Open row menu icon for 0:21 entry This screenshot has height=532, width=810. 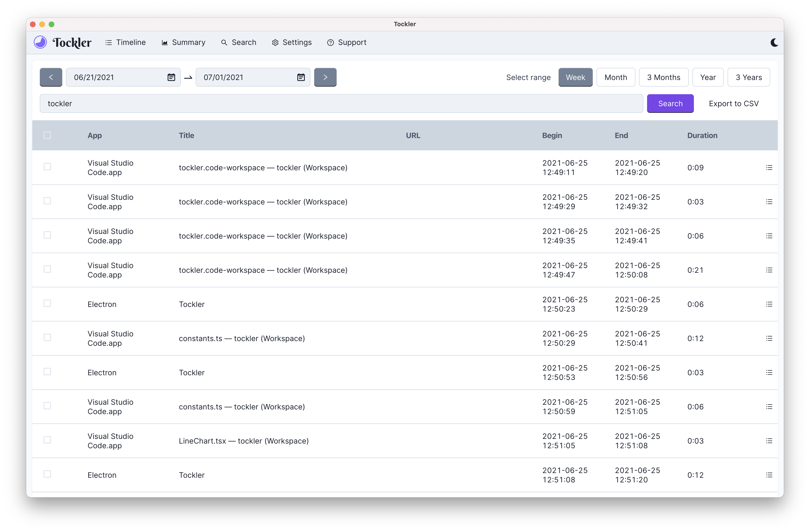coord(769,270)
